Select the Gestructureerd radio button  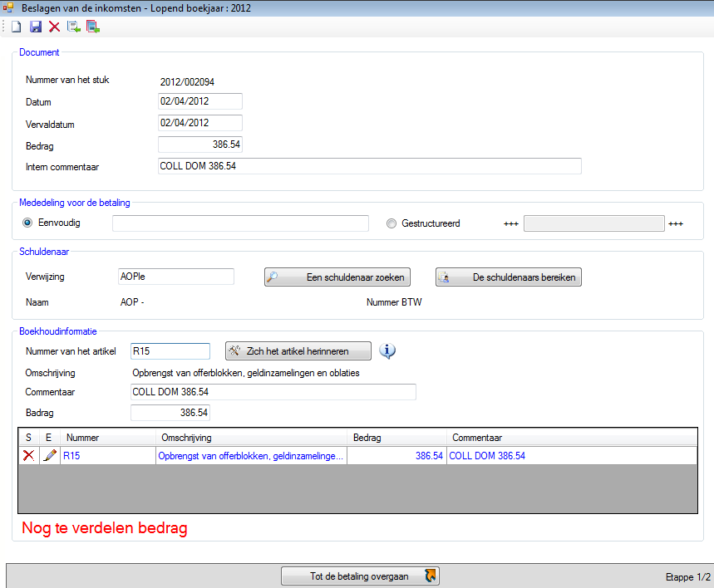(x=391, y=223)
